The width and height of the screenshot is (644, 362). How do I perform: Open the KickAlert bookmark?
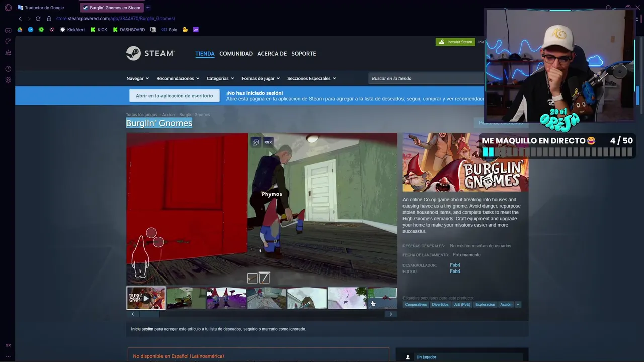tap(72, 30)
